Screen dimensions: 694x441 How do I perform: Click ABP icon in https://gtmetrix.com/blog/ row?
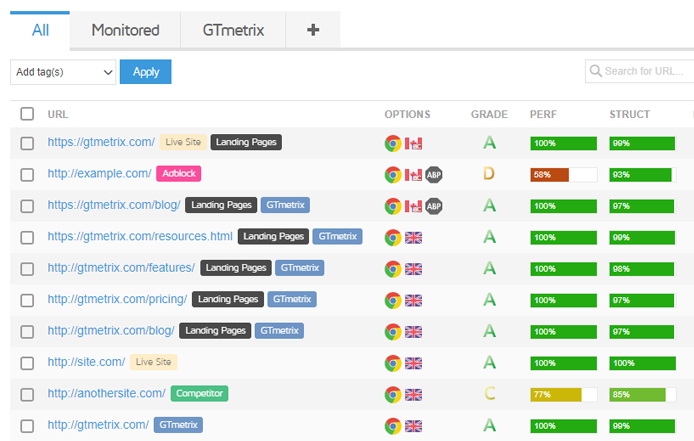(x=434, y=206)
